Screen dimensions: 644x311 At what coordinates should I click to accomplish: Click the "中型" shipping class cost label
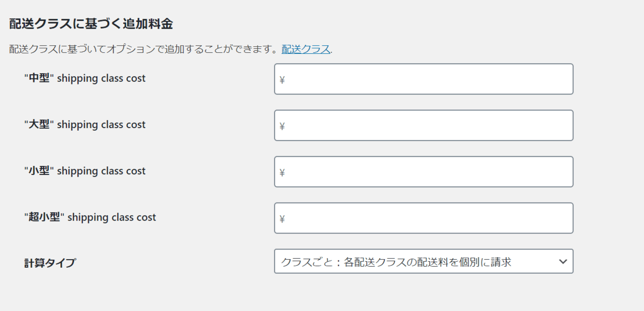coord(85,78)
